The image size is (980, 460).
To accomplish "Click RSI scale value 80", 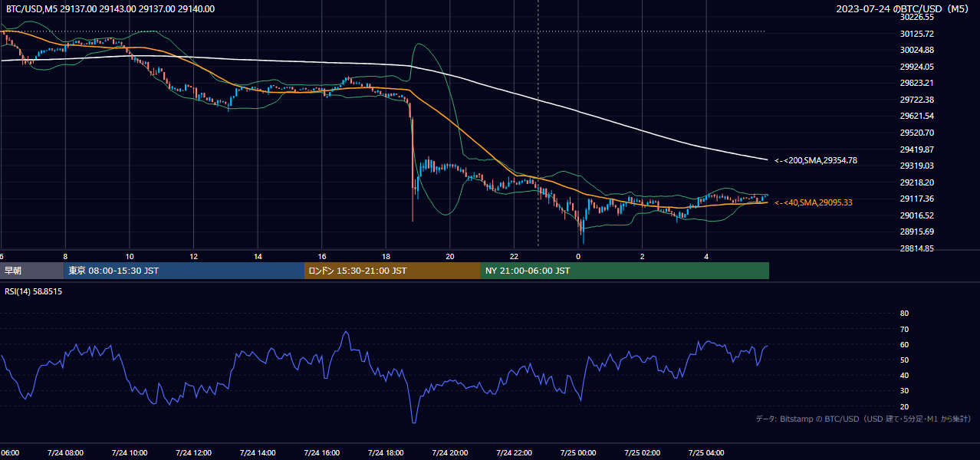I will 904,314.
